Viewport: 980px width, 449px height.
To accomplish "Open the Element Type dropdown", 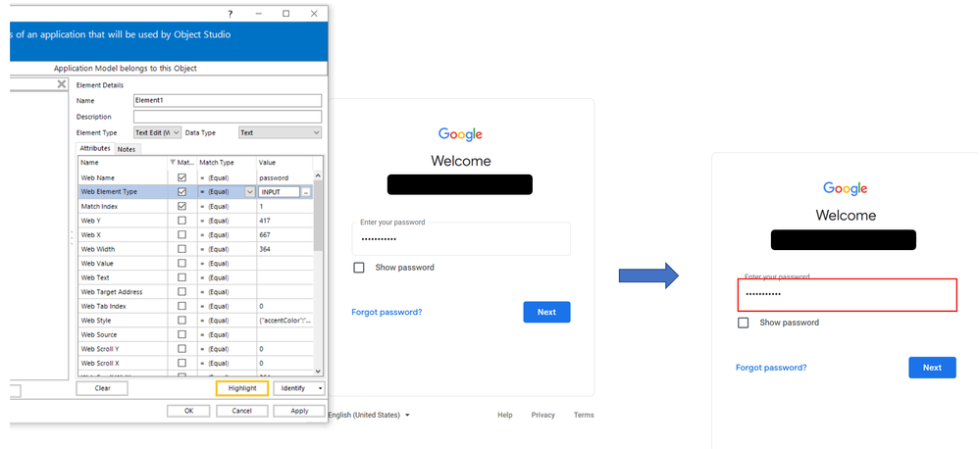I will pos(158,132).
